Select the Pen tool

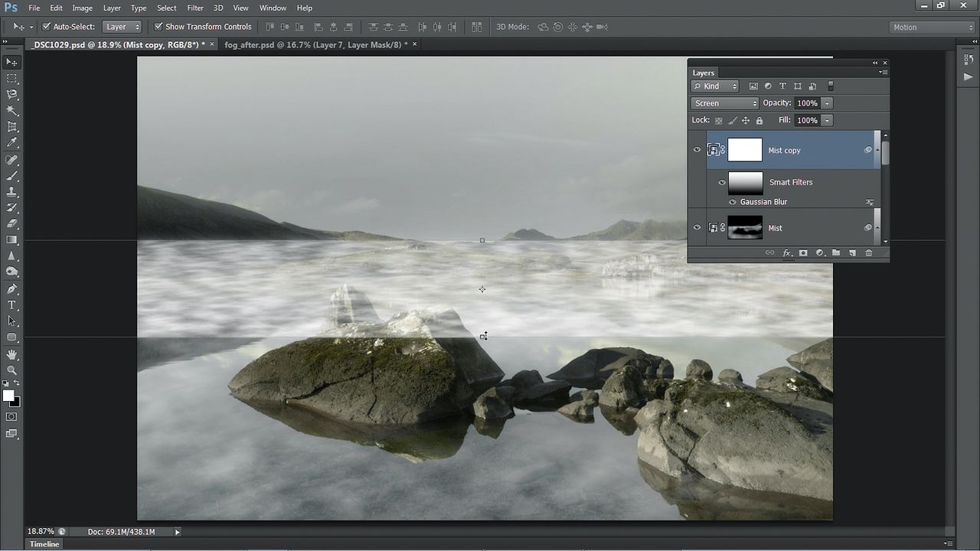pos(11,289)
